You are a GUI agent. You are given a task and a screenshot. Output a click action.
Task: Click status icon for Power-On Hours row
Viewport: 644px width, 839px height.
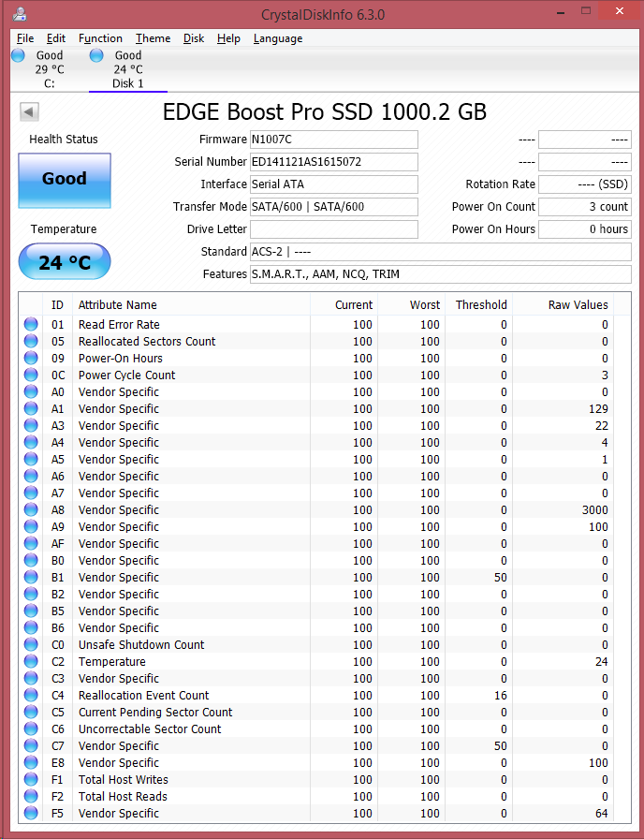(31, 358)
